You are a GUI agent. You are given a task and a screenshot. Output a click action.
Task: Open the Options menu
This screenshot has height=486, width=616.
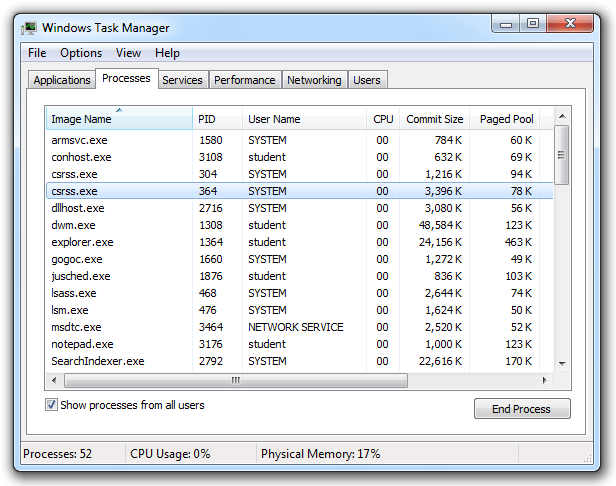[81, 53]
